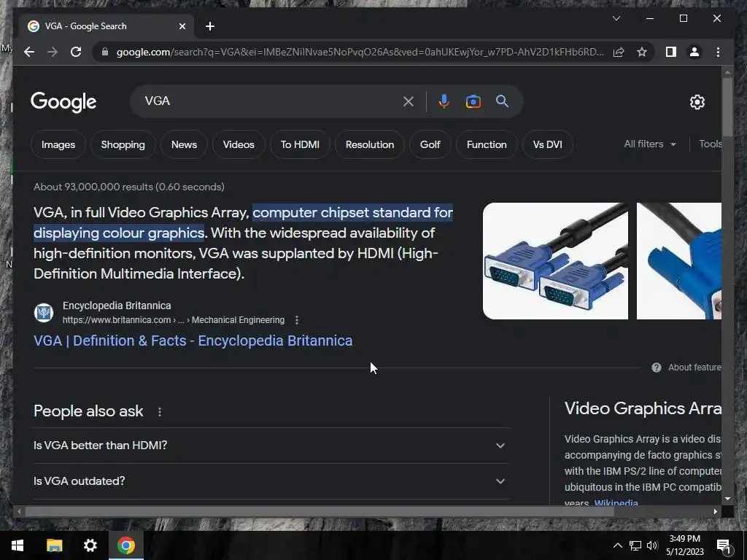747x560 pixels.
Task: Click the Chrome taskbar icon
Action: (x=126, y=545)
